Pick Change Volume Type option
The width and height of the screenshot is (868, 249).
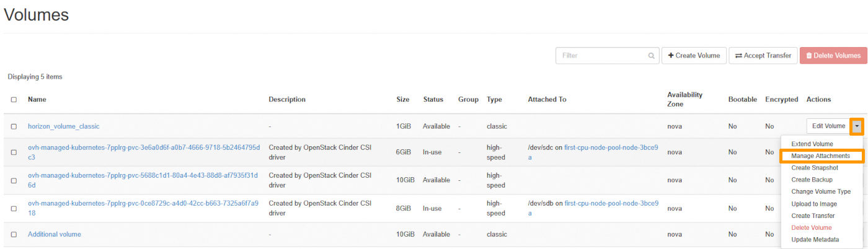click(x=821, y=192)
